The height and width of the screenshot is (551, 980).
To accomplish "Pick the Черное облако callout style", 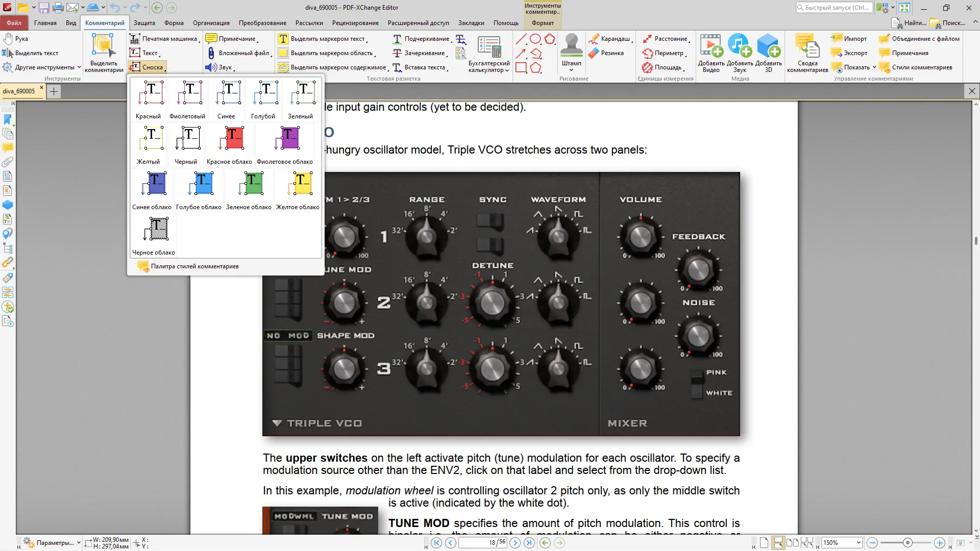I will [x=154, y=236].
